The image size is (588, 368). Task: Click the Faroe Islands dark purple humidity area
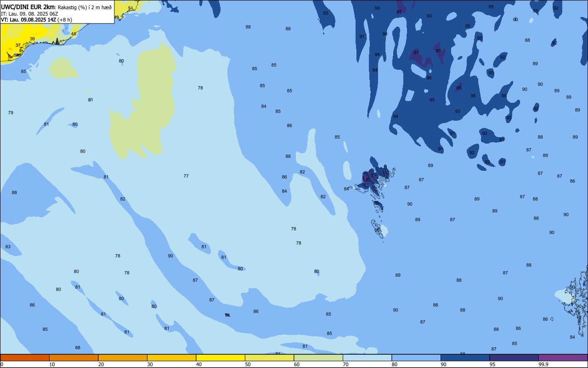tap(369, 178)
